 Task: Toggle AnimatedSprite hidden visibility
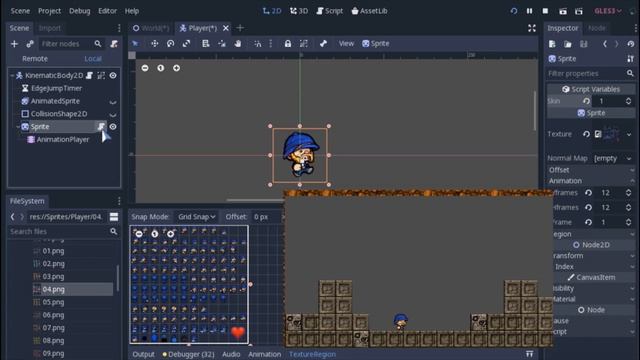[x=113, y=102]
